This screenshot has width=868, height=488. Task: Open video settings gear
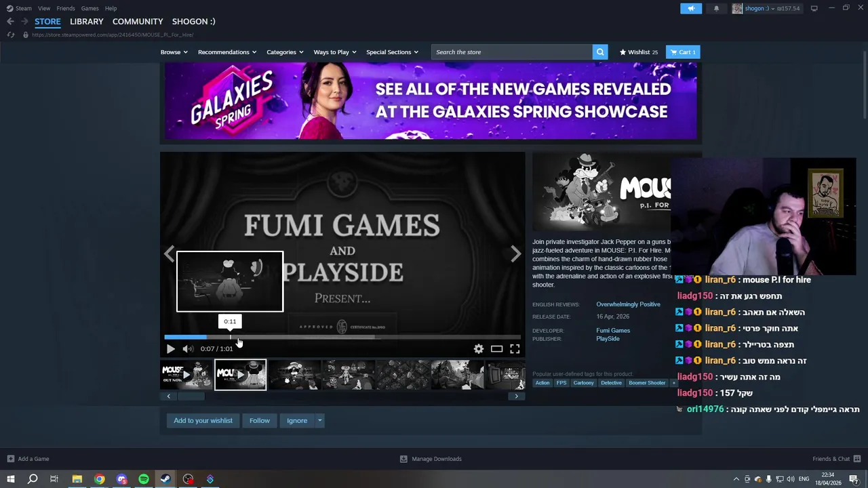pyautogui.click(x=479, y=348)
